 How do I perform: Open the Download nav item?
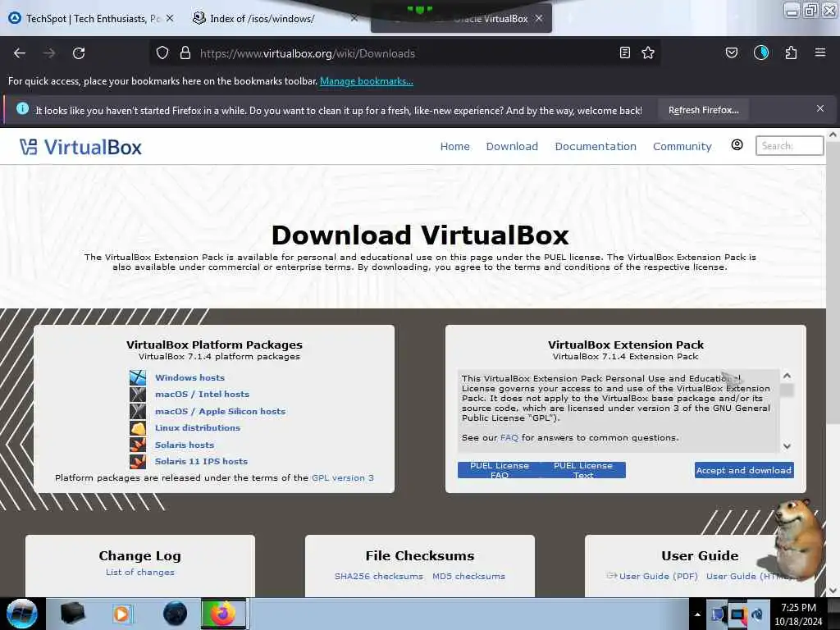pos(512,146)
